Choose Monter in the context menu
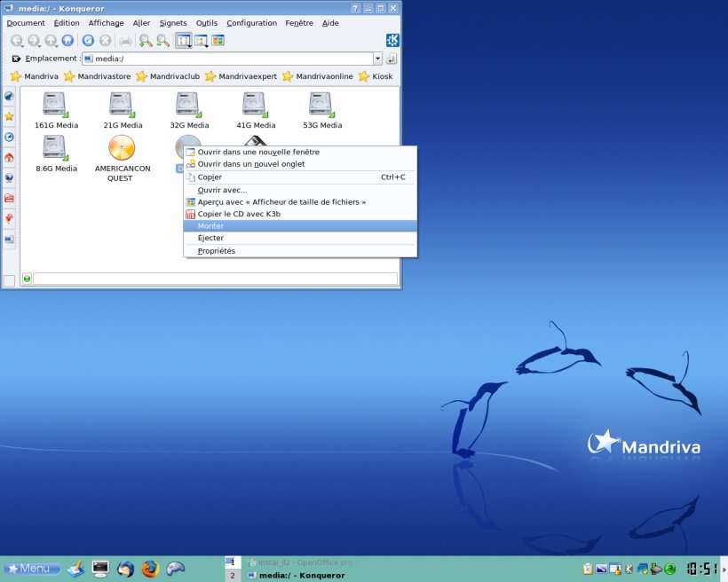The width and height of the screenshot is (728, 582). 300,225
